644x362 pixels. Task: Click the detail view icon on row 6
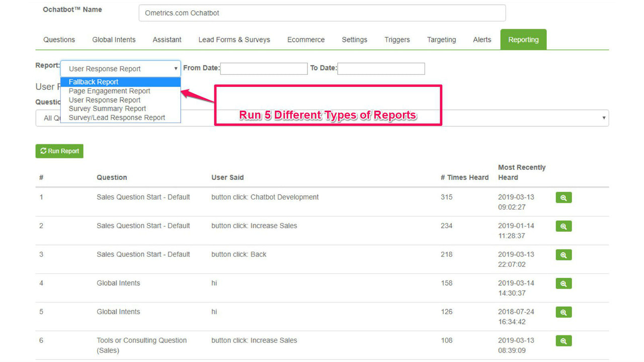point(563,340)
